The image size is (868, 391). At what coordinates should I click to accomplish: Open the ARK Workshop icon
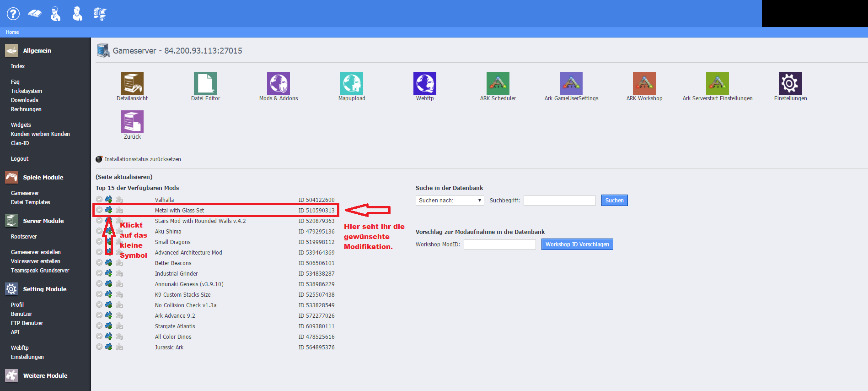644,83
